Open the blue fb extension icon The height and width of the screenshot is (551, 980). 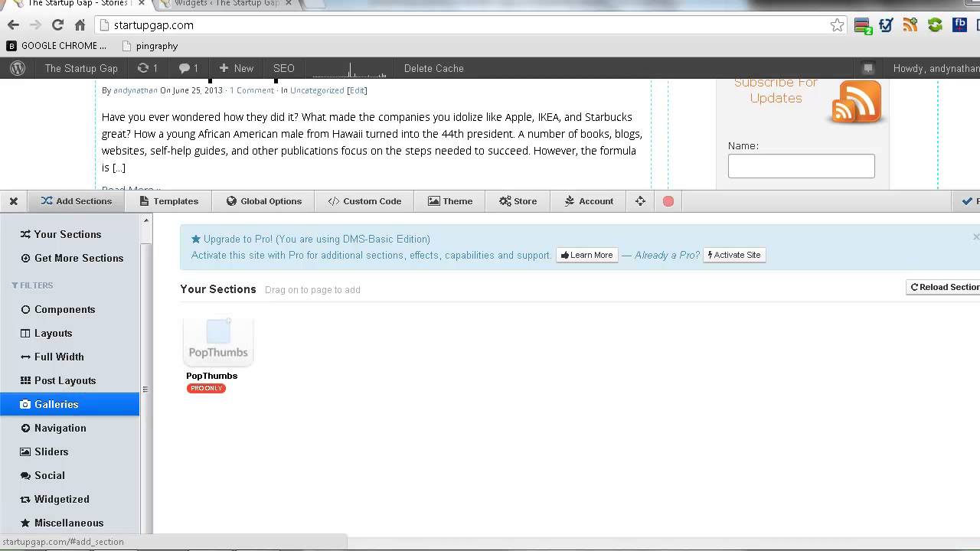pos(959,25)
